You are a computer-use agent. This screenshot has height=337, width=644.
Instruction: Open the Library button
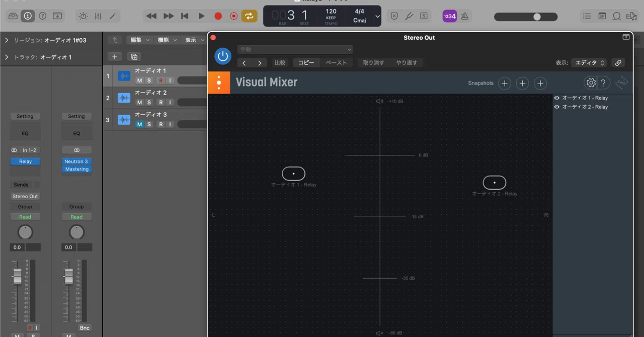click(13, 16)
